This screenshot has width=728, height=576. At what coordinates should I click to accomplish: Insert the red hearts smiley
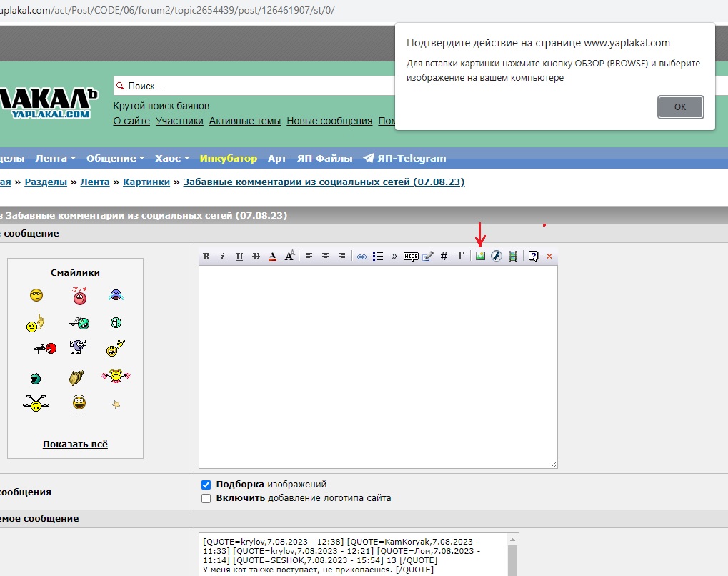point(80,295)
